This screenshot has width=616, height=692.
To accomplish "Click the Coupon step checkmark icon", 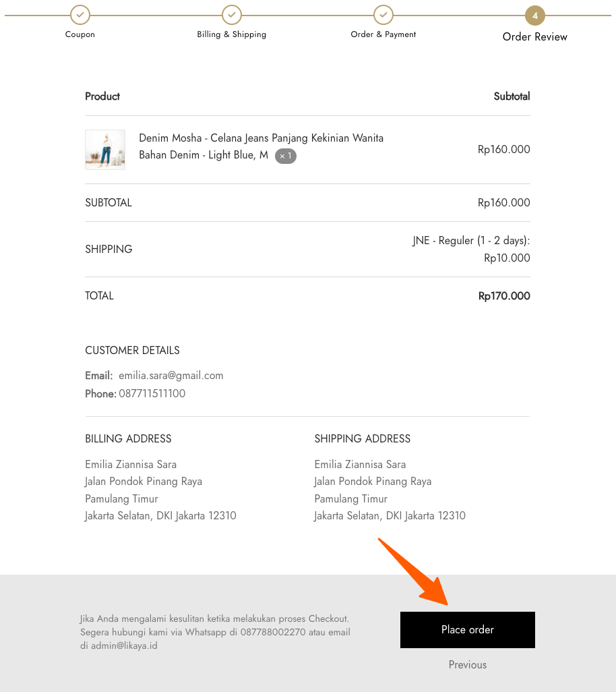I will (80, 14).
